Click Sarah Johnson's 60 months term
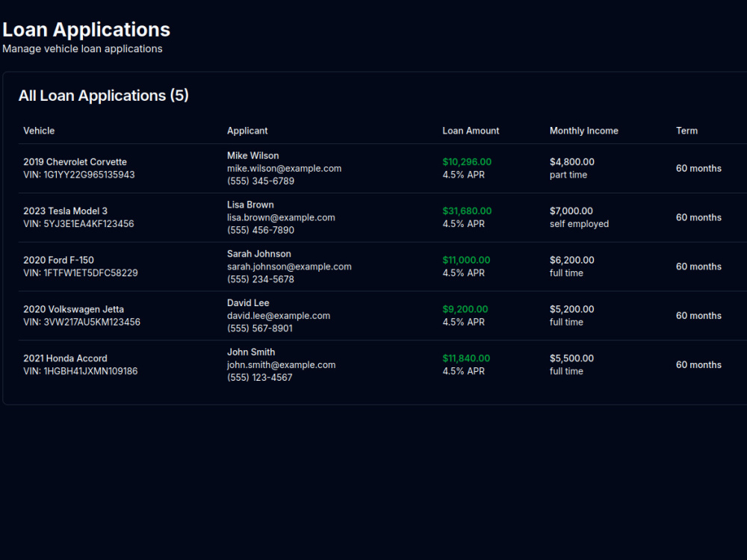 (699, 267)
